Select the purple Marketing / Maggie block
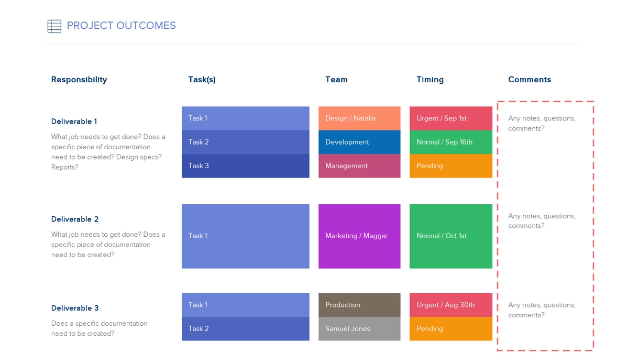Image resolution: width=628 pixels, height=364 pixels. click(359, 236)
